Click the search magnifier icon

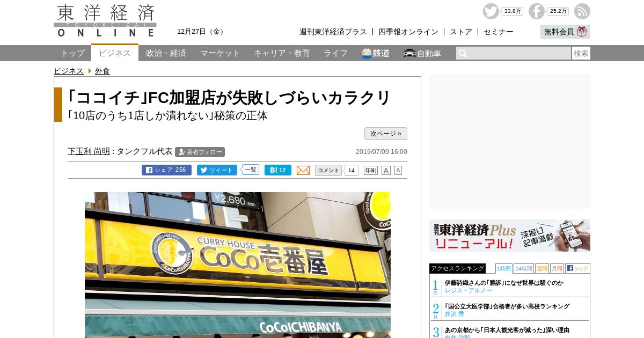[x=463, y=53]
